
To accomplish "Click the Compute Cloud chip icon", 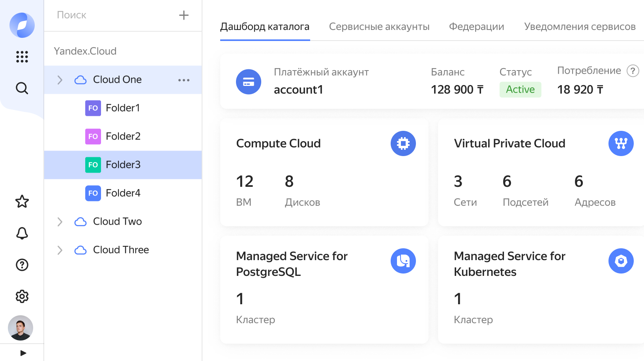I will [x=403, y=143].
